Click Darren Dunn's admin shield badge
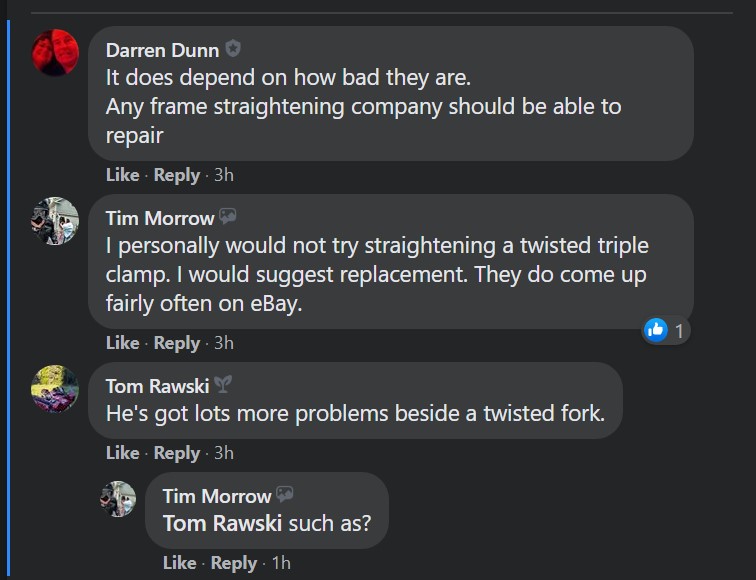756x580 pixels. (x=233, y=49)
